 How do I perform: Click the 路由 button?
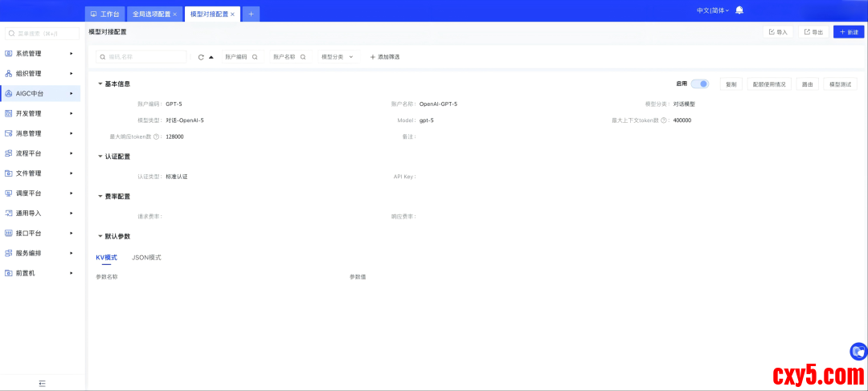807,84
